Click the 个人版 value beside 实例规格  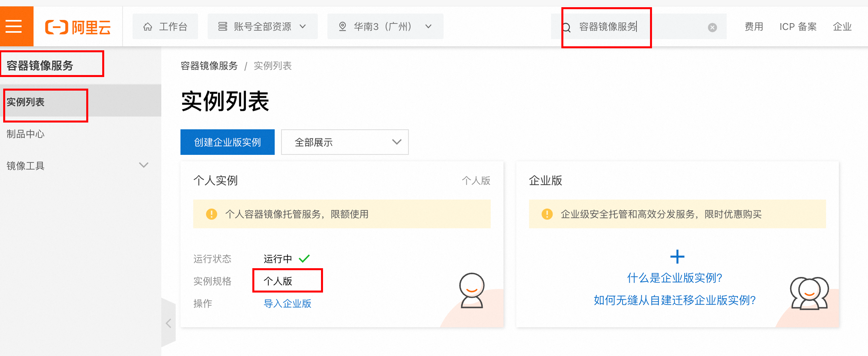[278, 281]
